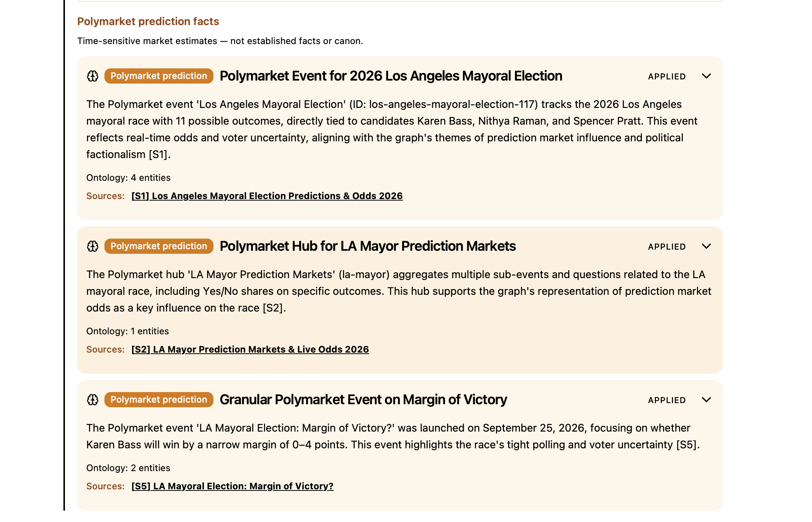Expand the Polymarket Hub for LA Mayor card chevron
The width and height of the screenshot is (812, 522).
point(706,246)
